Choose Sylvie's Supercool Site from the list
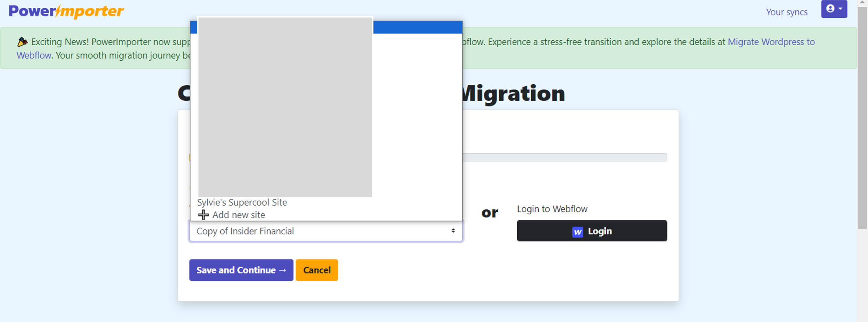The width and height of the screenshot is (868, 322). pyautogui.click(x=242, y=202)
